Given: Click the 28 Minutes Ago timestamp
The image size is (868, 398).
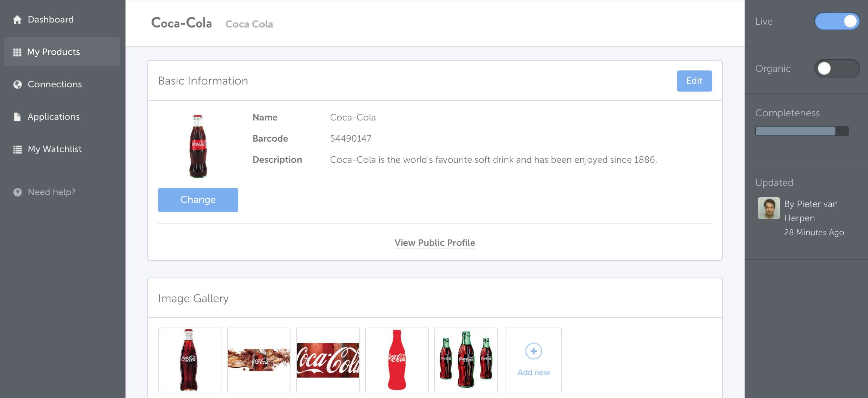Looking at the screenshot, I should (x=814, y=232).
